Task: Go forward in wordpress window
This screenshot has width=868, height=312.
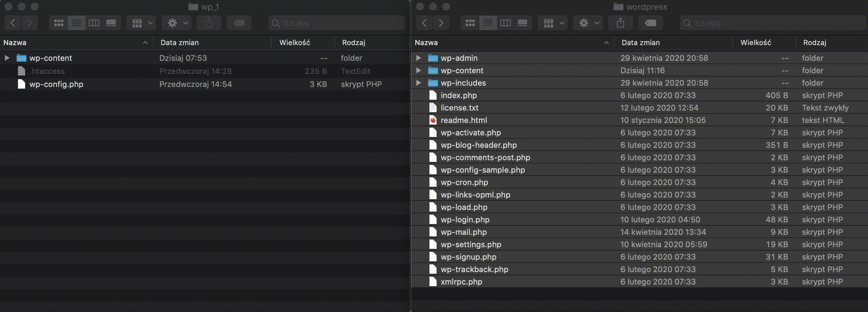Action: point(441,23)
